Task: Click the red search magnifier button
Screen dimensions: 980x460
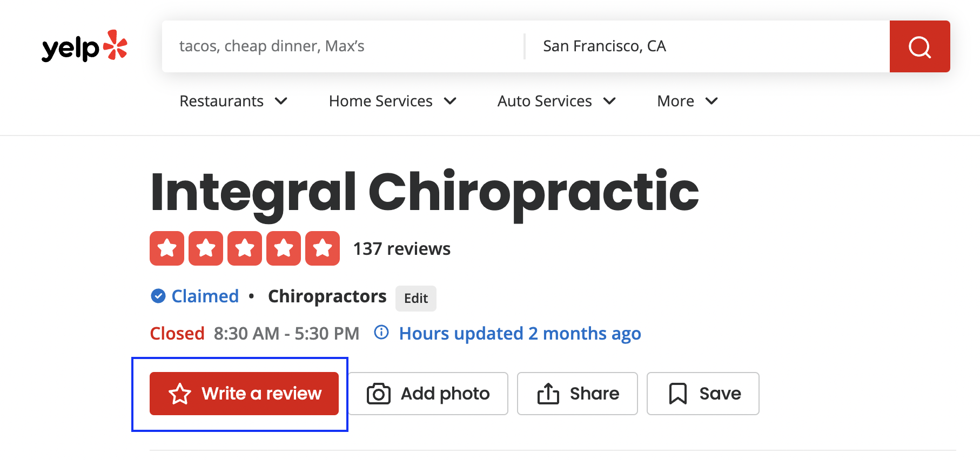Action: pos(919,46)
